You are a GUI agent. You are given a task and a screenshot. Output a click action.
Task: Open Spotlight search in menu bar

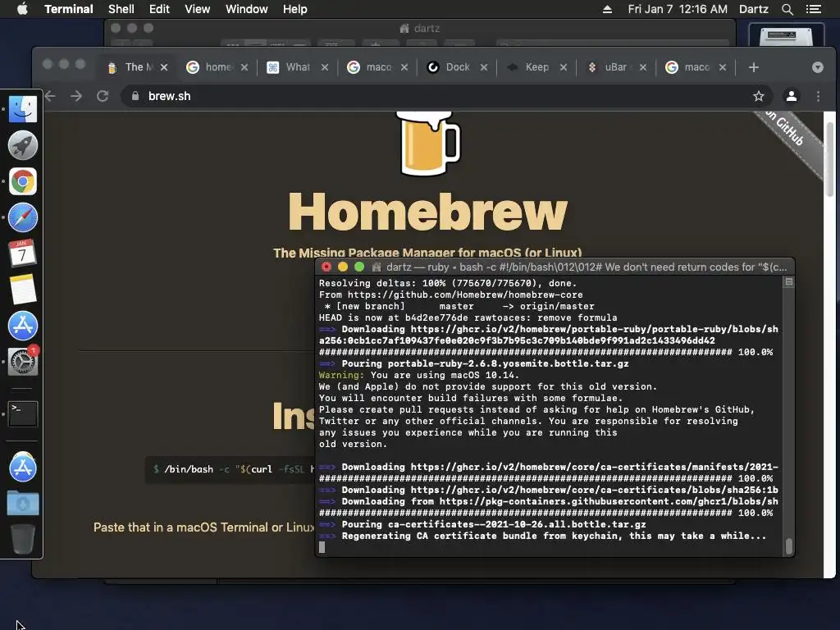click(787, 9)
